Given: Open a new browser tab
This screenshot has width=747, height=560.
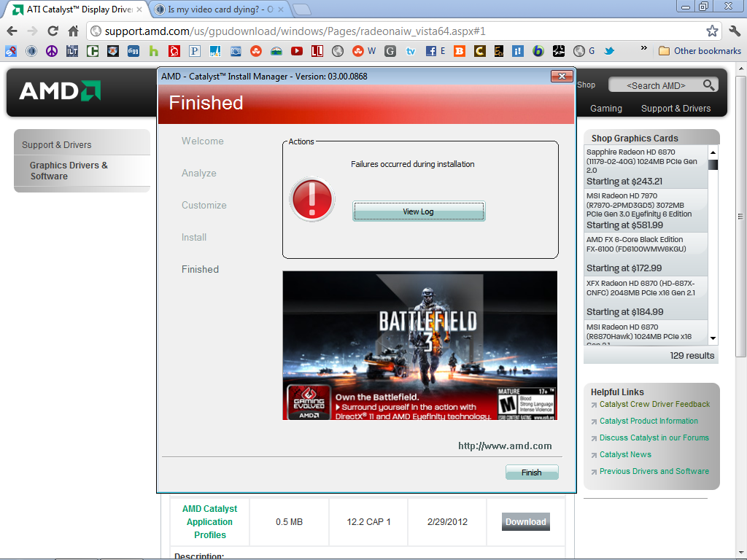Looking at the screenshot, I should (301, 9).
